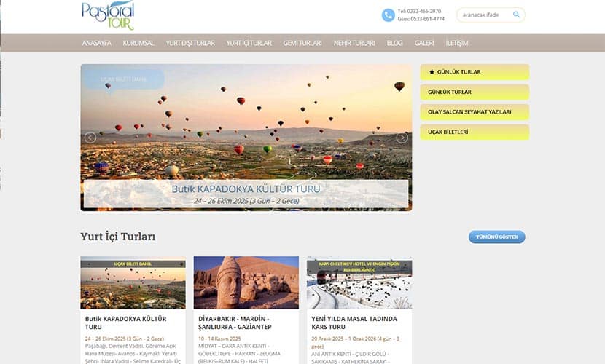The image size is (605, 364).
Task: Open the KURUMSAL menu
Action: (138, 43)
